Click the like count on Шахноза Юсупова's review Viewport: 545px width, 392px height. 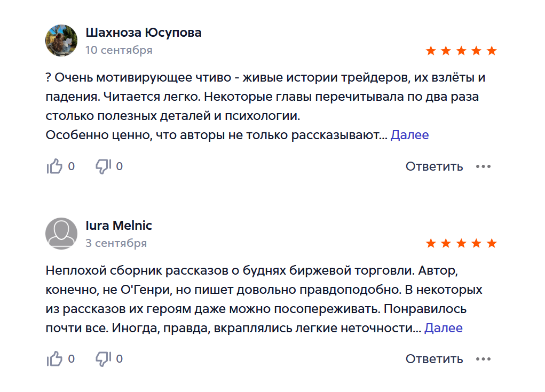click(x=72, y=166)
